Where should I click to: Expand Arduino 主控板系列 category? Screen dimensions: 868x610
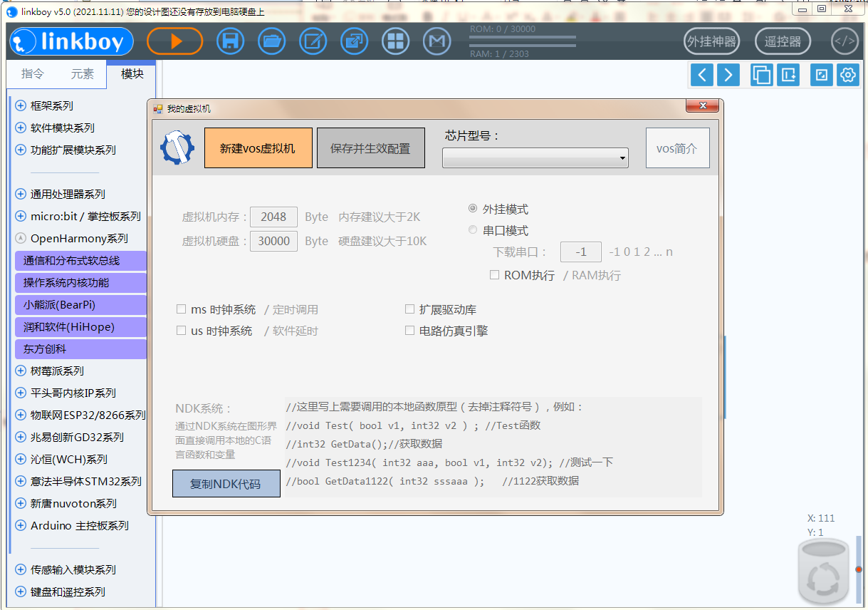(x=20, y=525)
